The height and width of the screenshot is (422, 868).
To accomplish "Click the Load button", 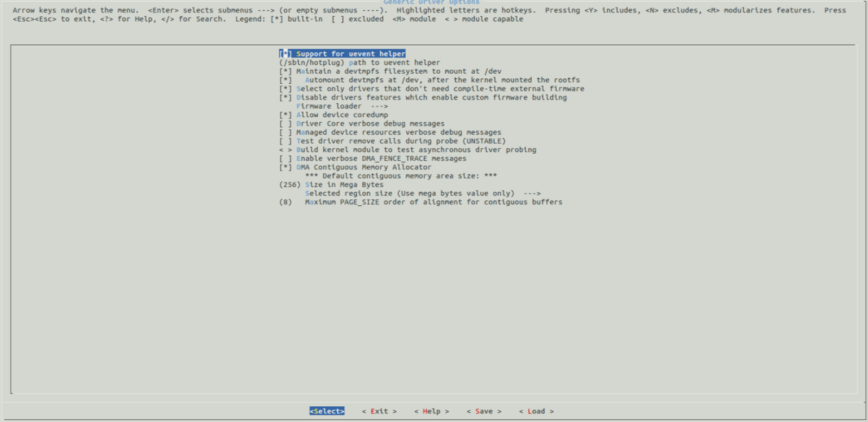I will (536, 411).
